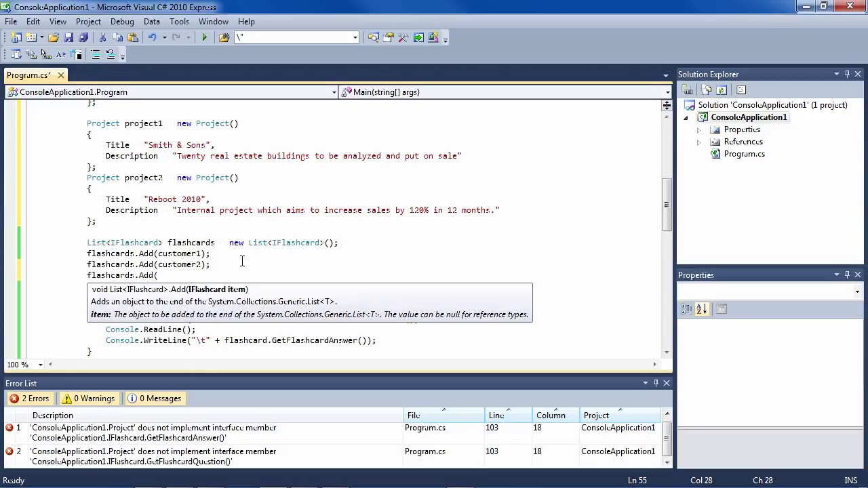Open the 100 % zoom dropdown

tap(40, 365)
